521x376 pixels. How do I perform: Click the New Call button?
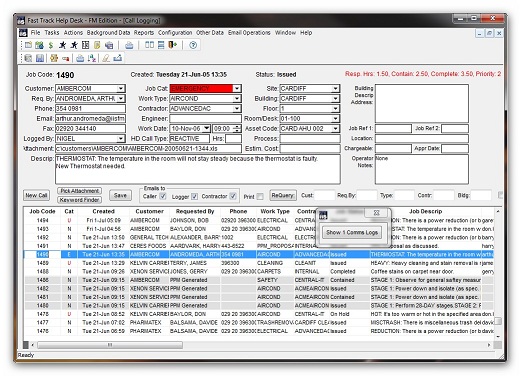click(36, 195)
